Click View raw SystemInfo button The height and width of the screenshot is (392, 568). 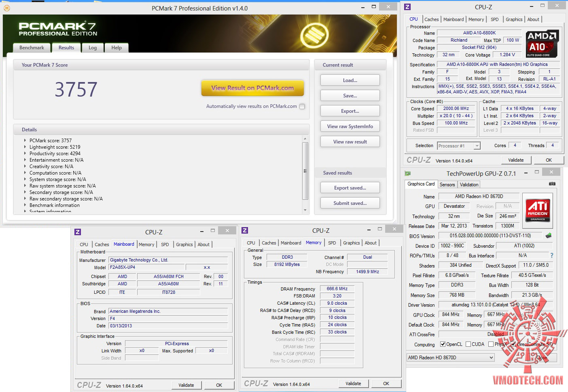coord(350,126)
